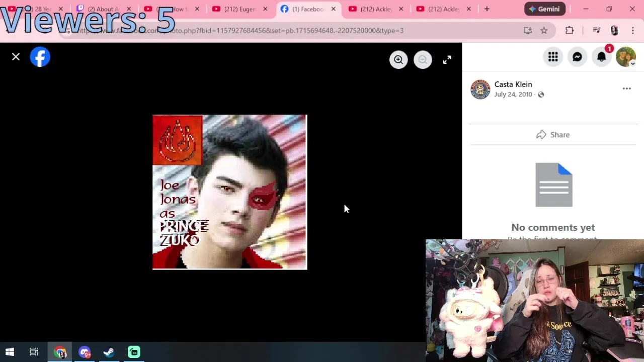Image resolution: width=644 pixels, height=362 pixels.
Task: Close the Twitch About tab
Action: point(129,9)
